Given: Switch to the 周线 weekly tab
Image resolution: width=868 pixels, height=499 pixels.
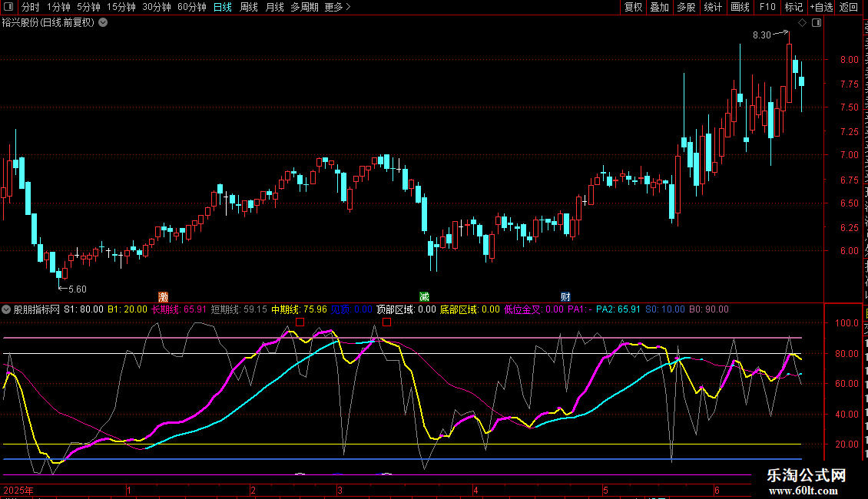Looking at the screenshot, I should tap(249, 7).
